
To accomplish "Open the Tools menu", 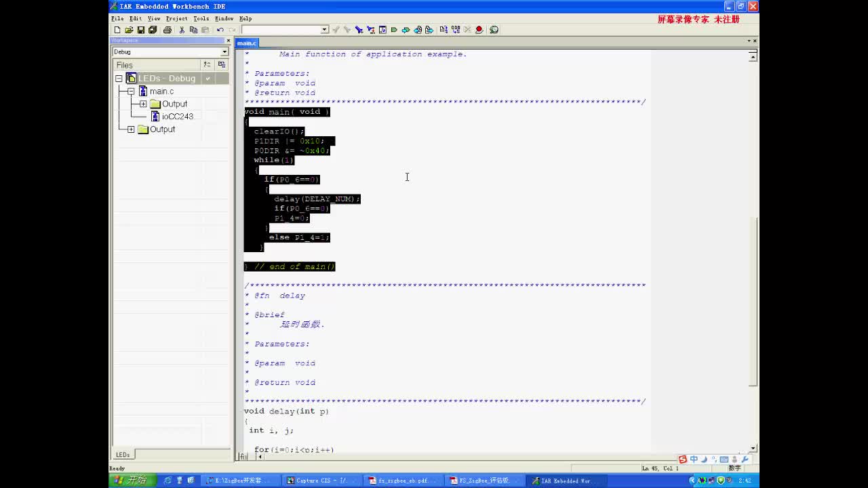I will pos(201,18).
